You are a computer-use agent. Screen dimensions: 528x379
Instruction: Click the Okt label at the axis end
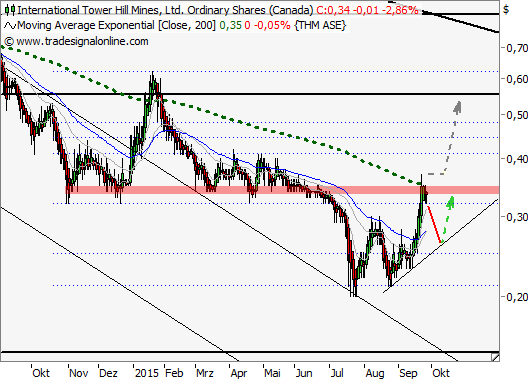pos(440,373)
